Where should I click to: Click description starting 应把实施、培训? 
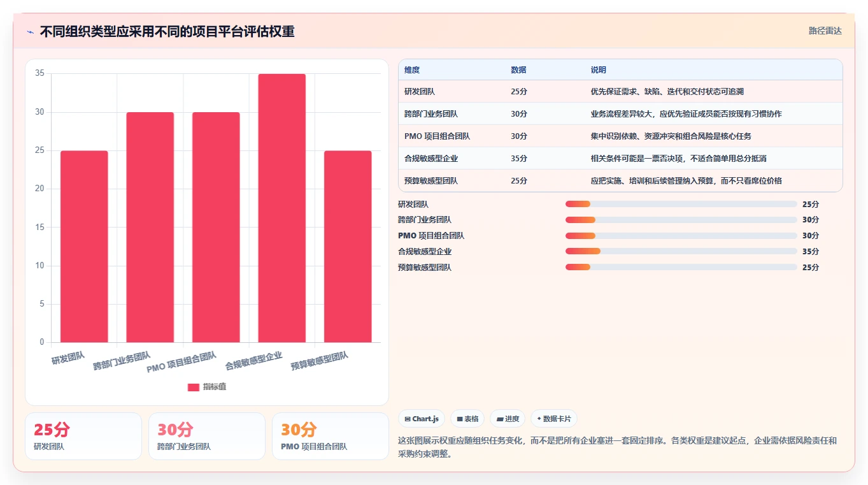pos(687,181)
